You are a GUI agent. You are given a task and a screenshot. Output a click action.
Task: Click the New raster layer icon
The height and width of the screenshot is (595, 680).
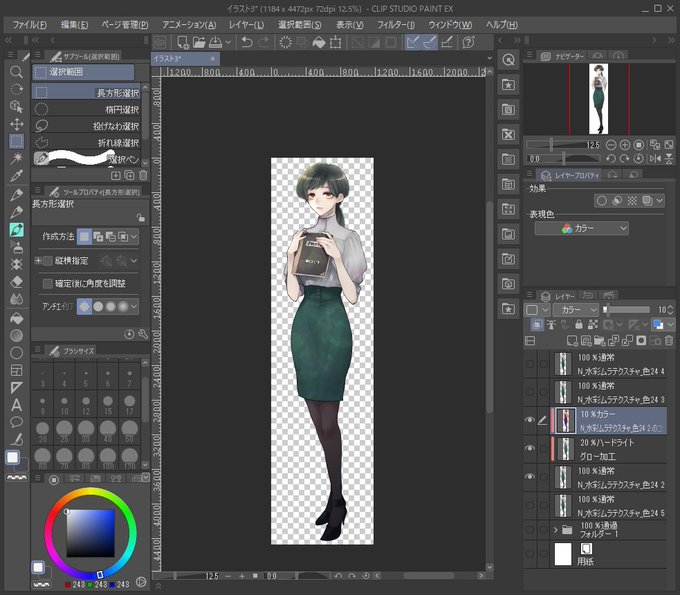[x=572, y=341]
